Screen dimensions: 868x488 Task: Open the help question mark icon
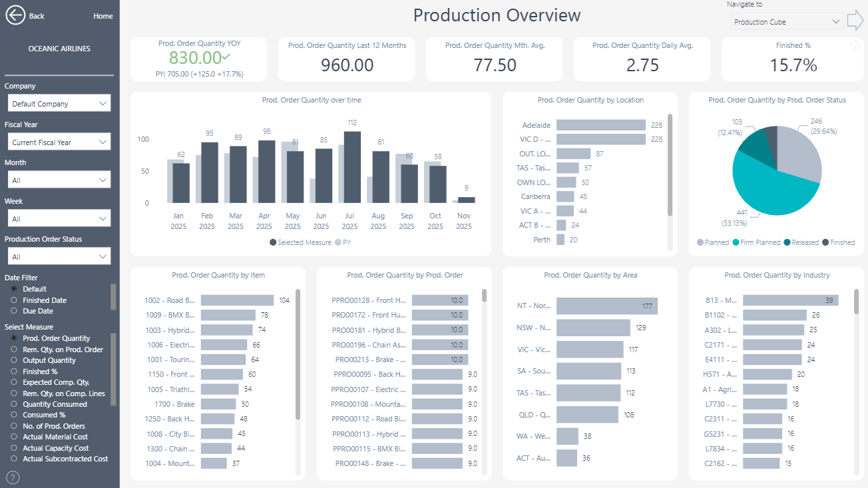(13, 477)
